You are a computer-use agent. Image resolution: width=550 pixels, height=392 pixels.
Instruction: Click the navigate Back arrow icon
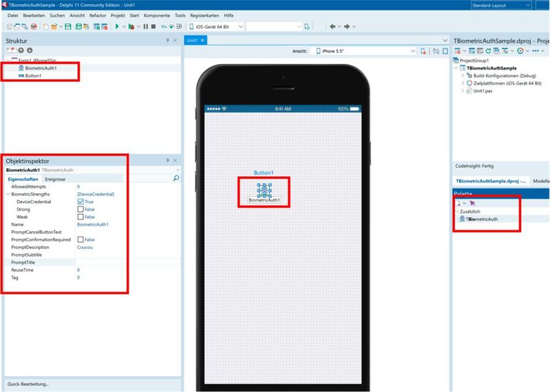coord(332,27)
